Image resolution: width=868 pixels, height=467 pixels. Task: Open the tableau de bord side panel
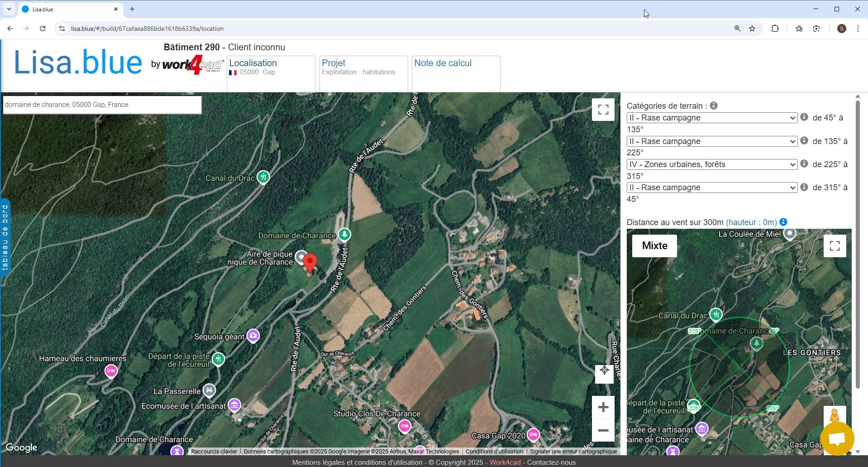tap(5, 237)
